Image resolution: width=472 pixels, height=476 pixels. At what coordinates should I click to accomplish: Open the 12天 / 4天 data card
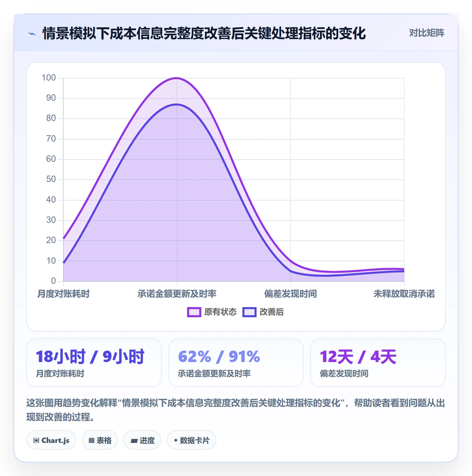(378, 363)
